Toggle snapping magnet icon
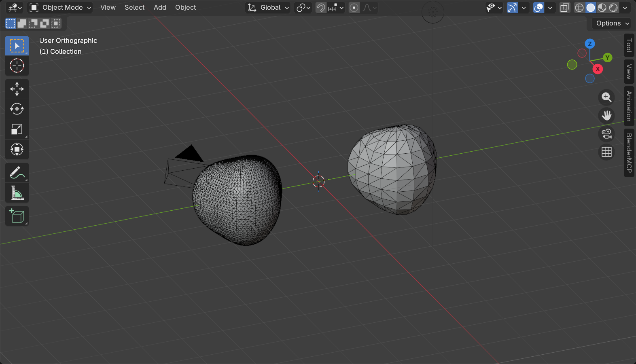 pyautogui.click(x=321, y=8)
